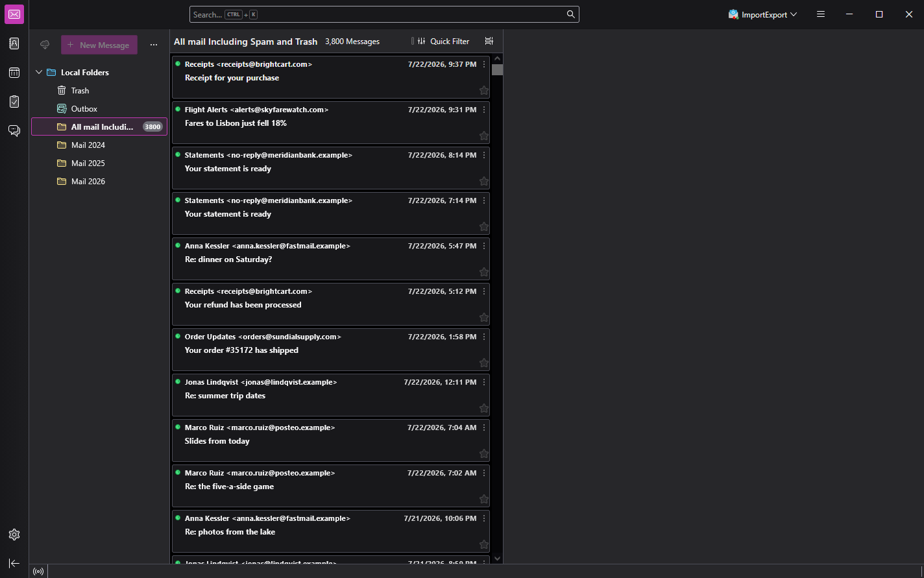Open Your refund has been processed message
Viewport: 924px width, 578px height.
click(331, 304)
